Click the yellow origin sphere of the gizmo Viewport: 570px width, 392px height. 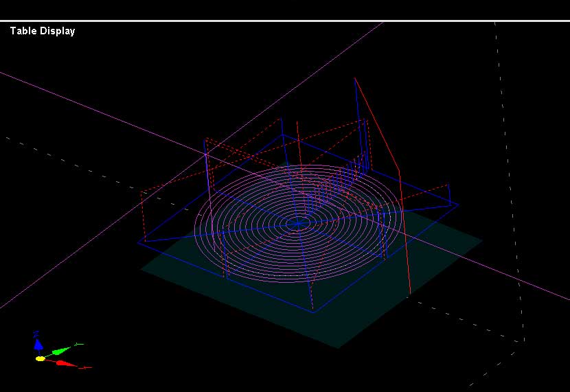41,358
